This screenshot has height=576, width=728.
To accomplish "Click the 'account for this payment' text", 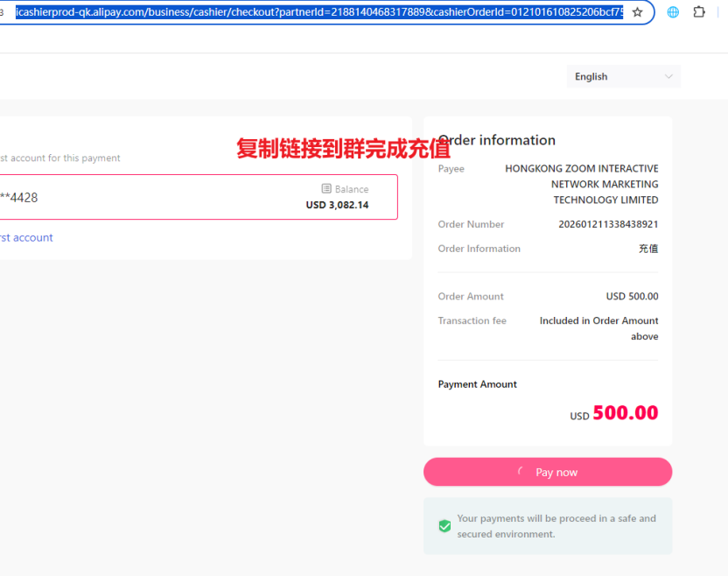I will coord(66,158).
